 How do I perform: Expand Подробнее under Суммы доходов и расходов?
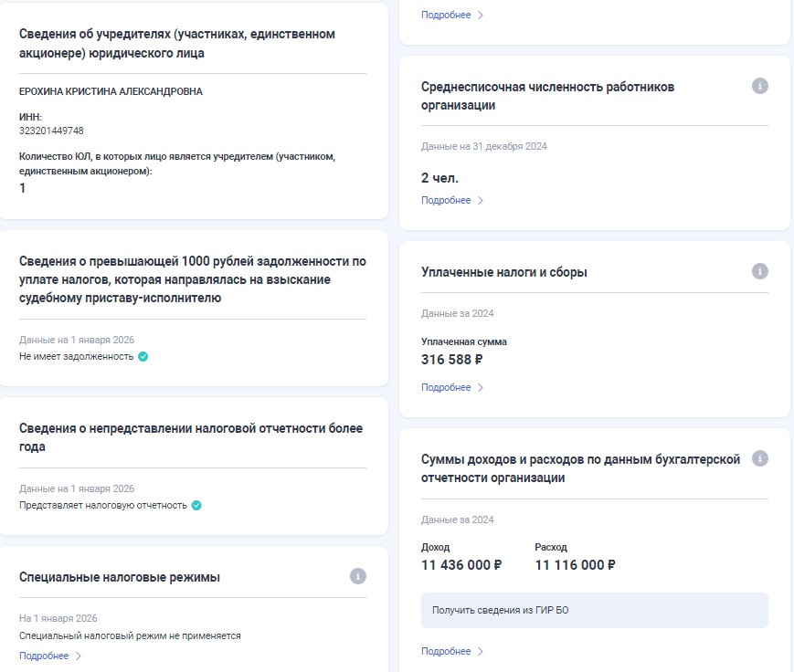447,651
